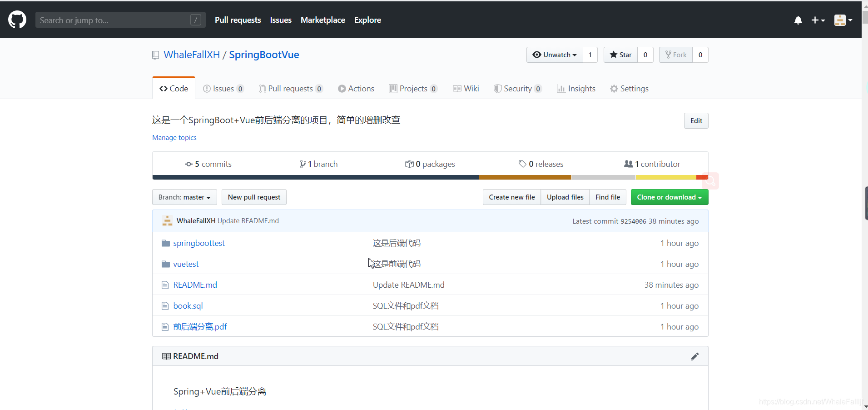Star the repository
The height and width of the screenshot is (410, 868).
pyautogui.click(x=620, y=55)
